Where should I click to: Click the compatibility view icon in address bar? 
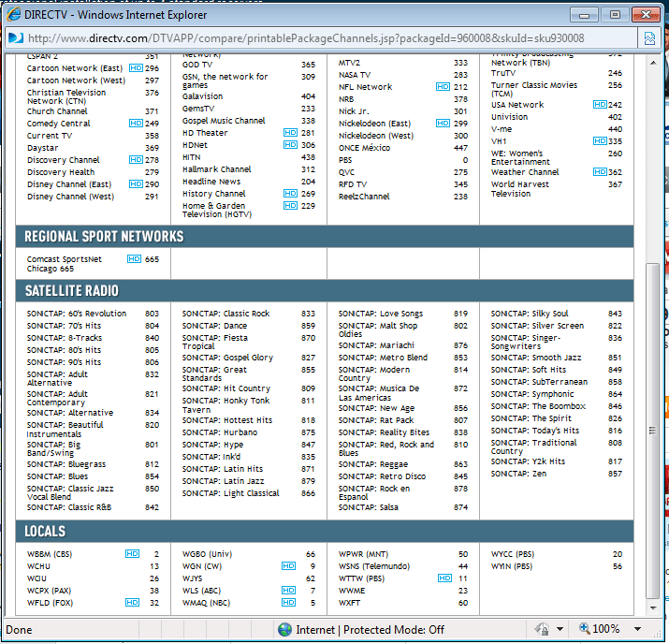click(x=649, y=38)
